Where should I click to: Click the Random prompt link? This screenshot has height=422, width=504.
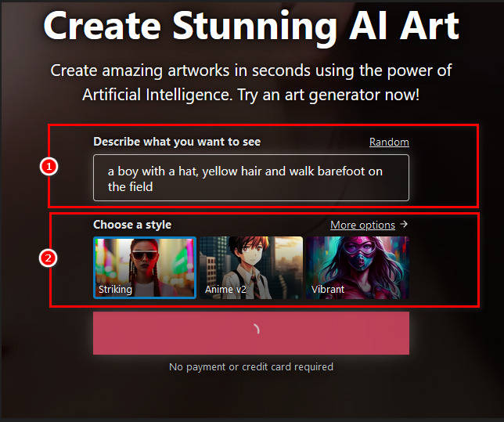pyautogui.click(x=389, y=142)
